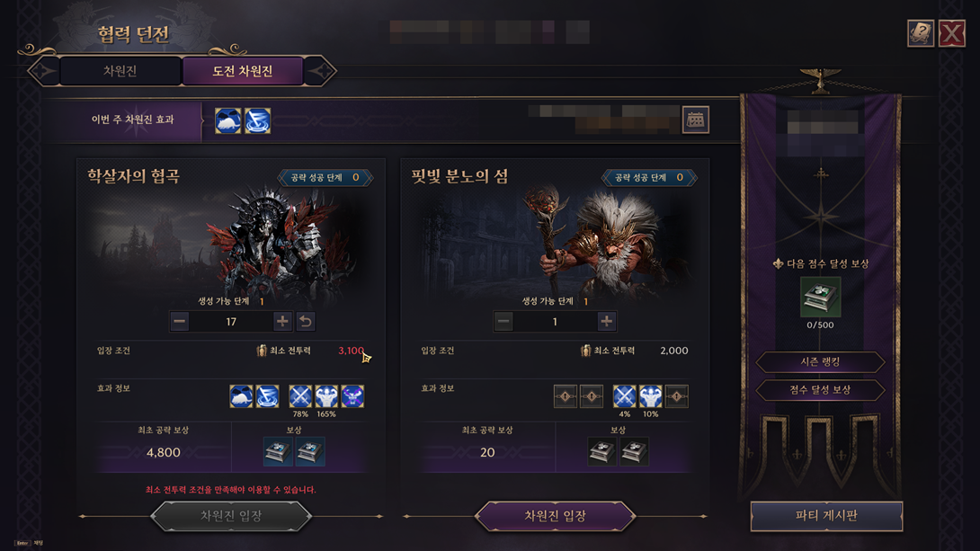Click the 165% muscle effect icon
Image resolution: width=980 pixels, height=551 pixels.
[x=326, y=396]
